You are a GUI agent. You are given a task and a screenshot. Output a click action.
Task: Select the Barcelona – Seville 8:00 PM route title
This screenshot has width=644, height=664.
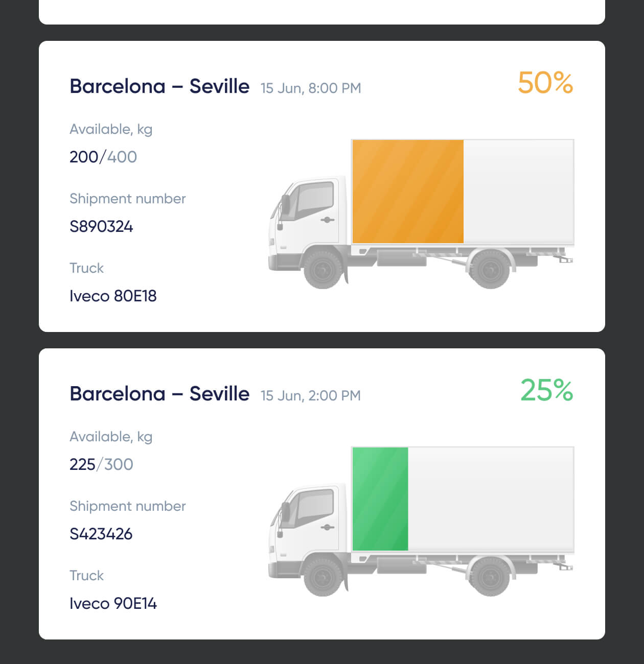coord(159,86)
